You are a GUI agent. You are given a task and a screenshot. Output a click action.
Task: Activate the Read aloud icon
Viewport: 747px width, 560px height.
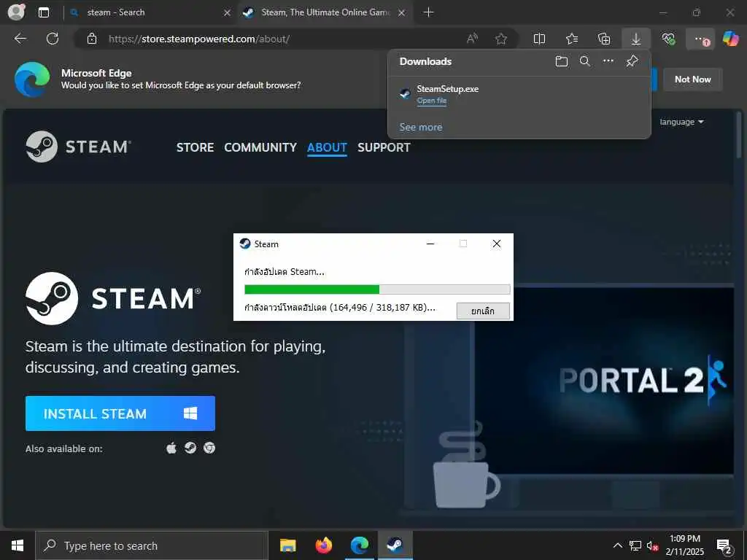pyautogui.click(x=472, y=39)
